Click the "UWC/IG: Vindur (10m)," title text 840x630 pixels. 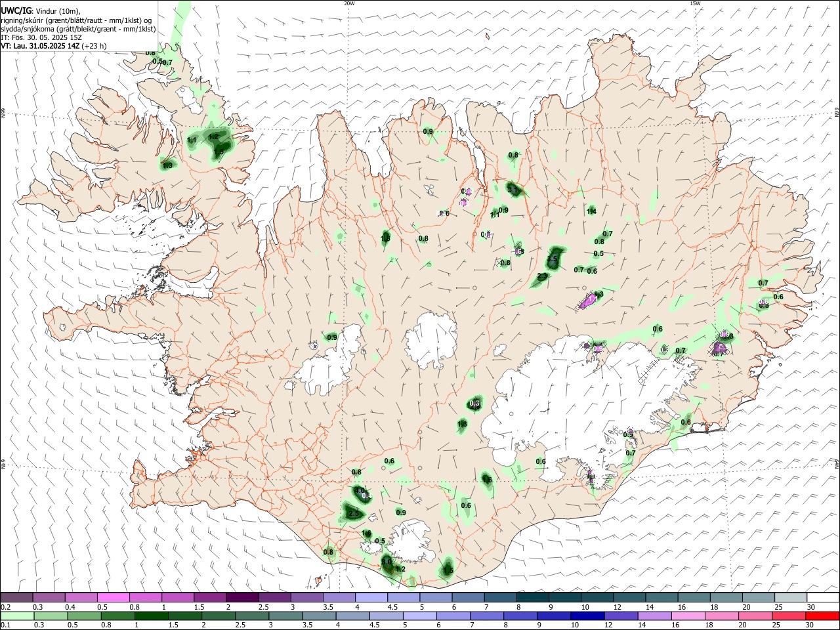(x=41, y=11)
